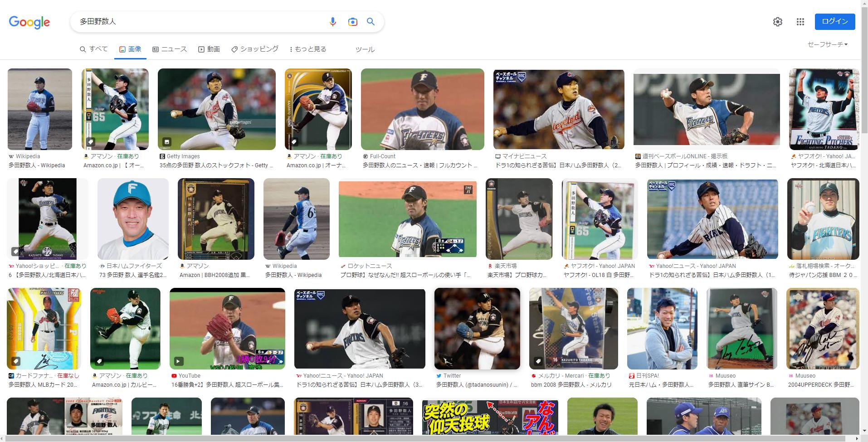Open the Full-Count Fighters portrait thumbnail
Image resolution: width=868 pixels, height=442 pixels.
pyautogui.click(x=423, y=109)
